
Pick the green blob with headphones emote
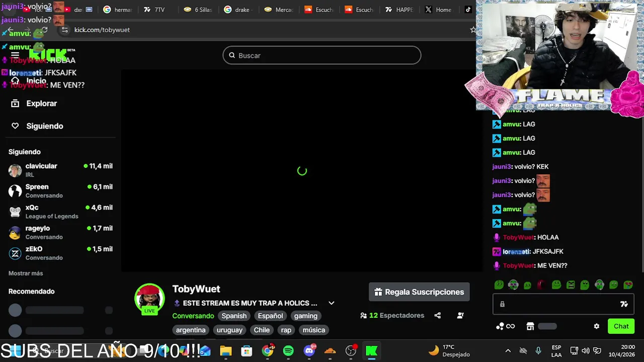[x=513, y=285]
